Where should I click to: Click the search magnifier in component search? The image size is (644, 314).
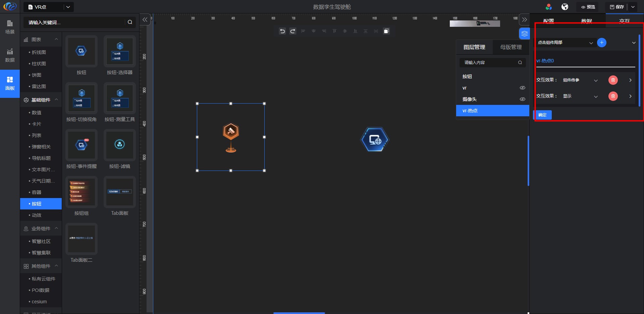click(x=130, y=22)
